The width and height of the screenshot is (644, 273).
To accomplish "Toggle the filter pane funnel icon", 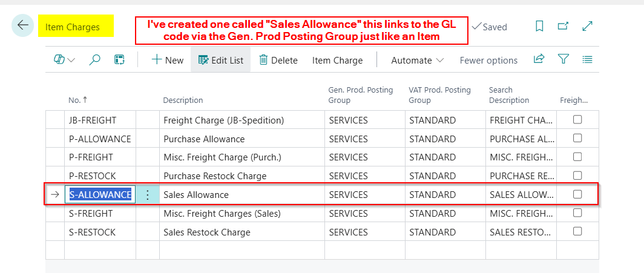I will click(x=563, y=59).
